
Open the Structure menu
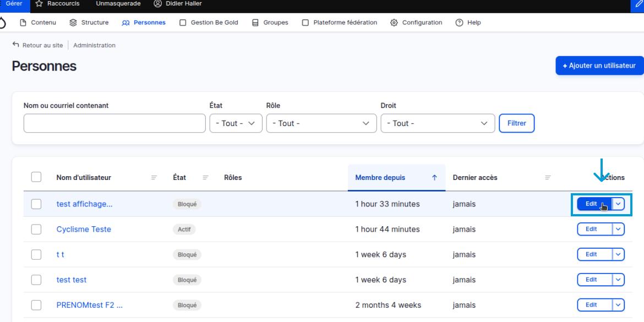click(x=89, y=23)
